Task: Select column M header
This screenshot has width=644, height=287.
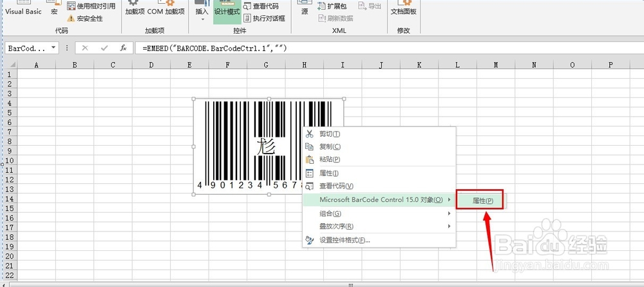Action: (496, 64)
